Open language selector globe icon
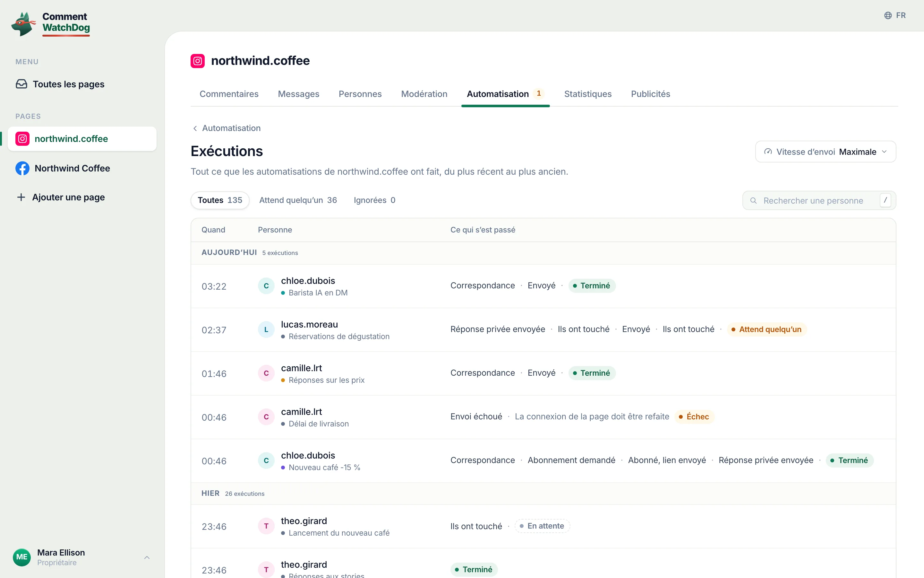Image resolution: width=924 pixels, height=578 pixels. click(888, 15)
